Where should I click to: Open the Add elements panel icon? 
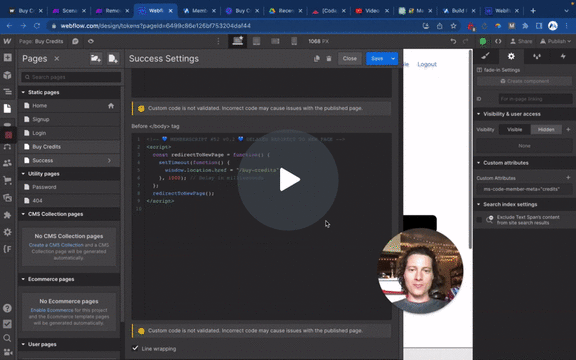point(7,58)
